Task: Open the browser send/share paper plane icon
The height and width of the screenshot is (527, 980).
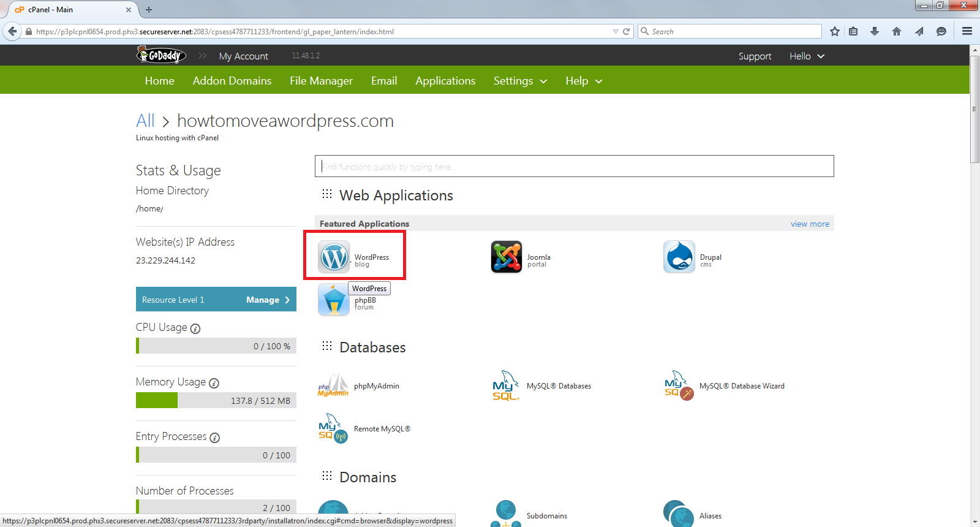Action: pyautogui.click(x=919, y=31)
